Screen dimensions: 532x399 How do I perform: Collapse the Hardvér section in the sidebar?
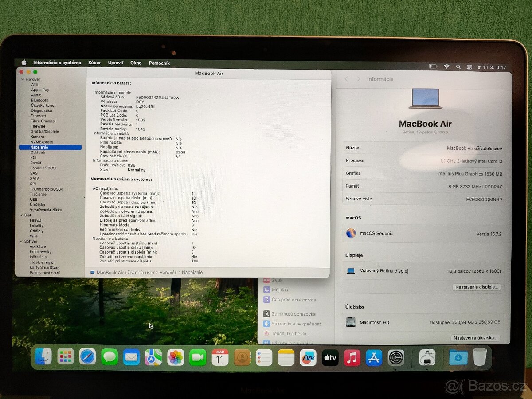[x=22, y=79]
